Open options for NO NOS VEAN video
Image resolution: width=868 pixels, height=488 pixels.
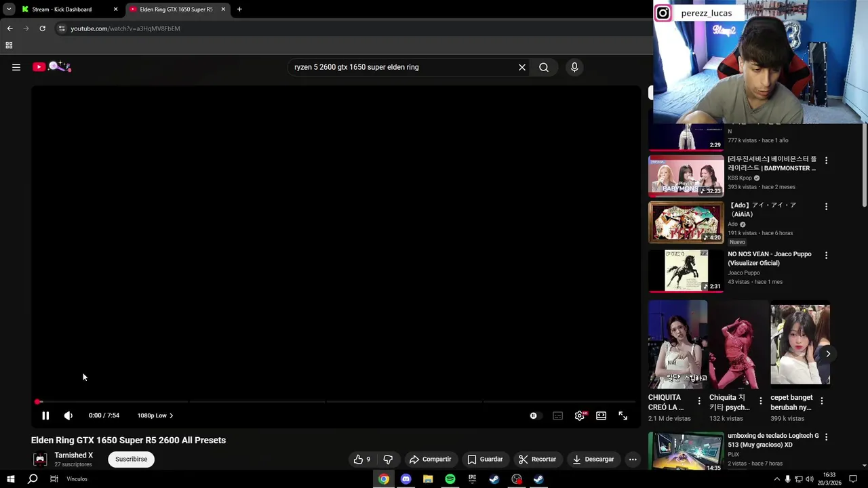(x=826, y=256)
